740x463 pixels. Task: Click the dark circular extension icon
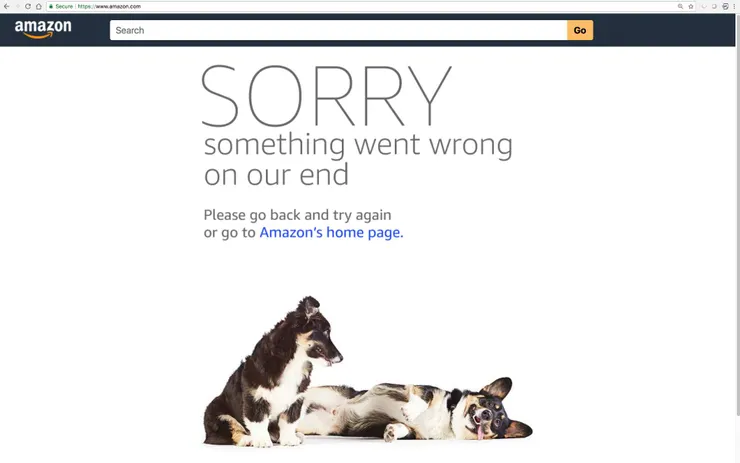(725, 6)
